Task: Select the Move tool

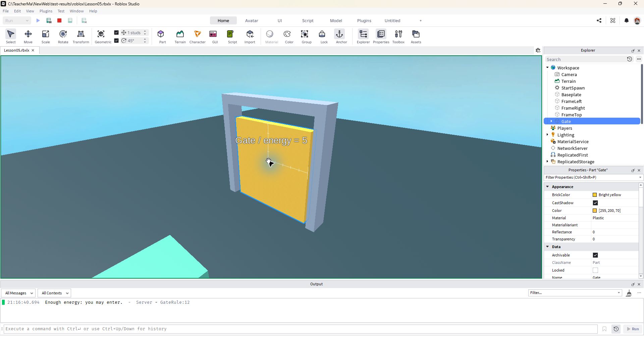Action: tap(28, 37)
